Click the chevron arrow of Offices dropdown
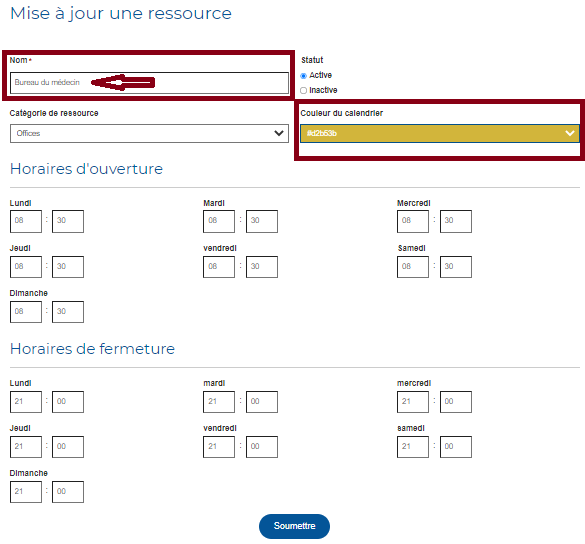Viewport: 585px width, 544px height. pos(279,133)
